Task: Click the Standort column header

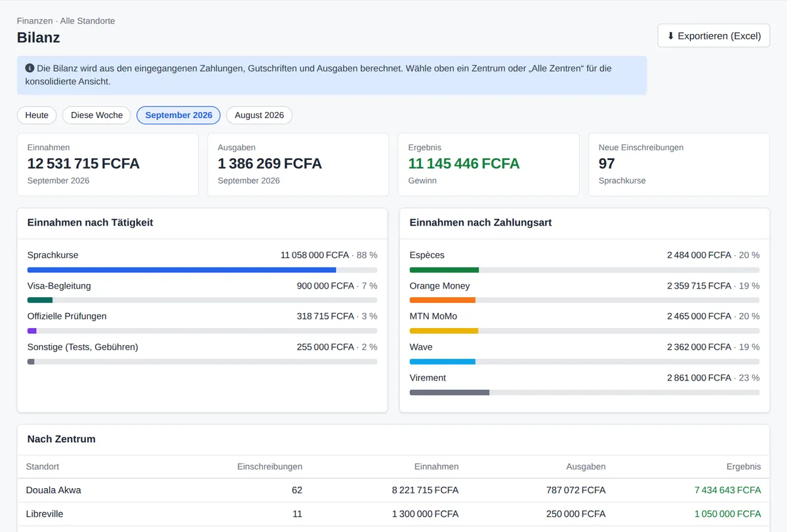Action: pos(43,466)
